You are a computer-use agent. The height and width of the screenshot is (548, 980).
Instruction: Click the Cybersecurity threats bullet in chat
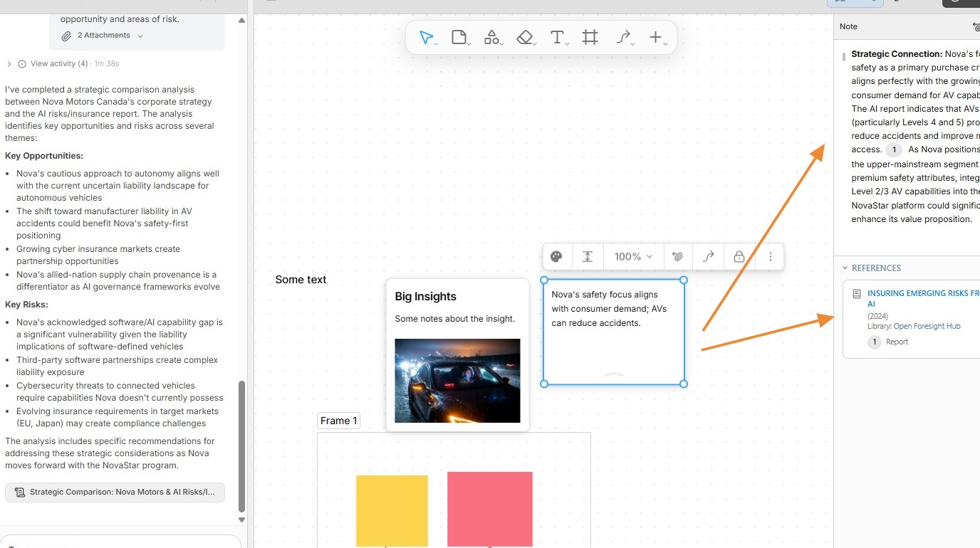[120, 391]
